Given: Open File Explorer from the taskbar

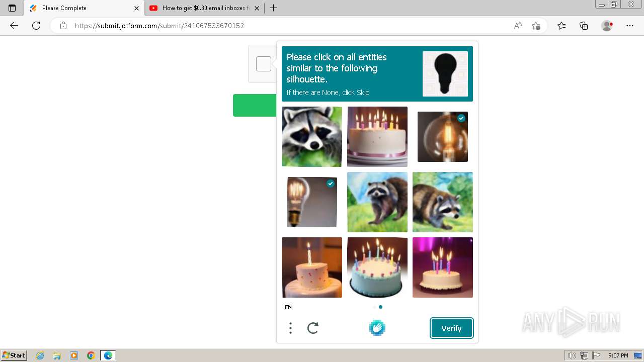Looking at the screenshot, I should 57,355.
